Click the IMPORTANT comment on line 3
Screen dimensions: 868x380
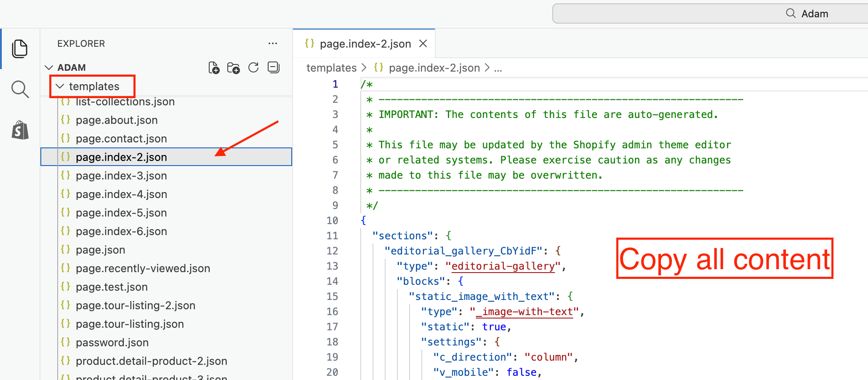click(x=543, y=114)
